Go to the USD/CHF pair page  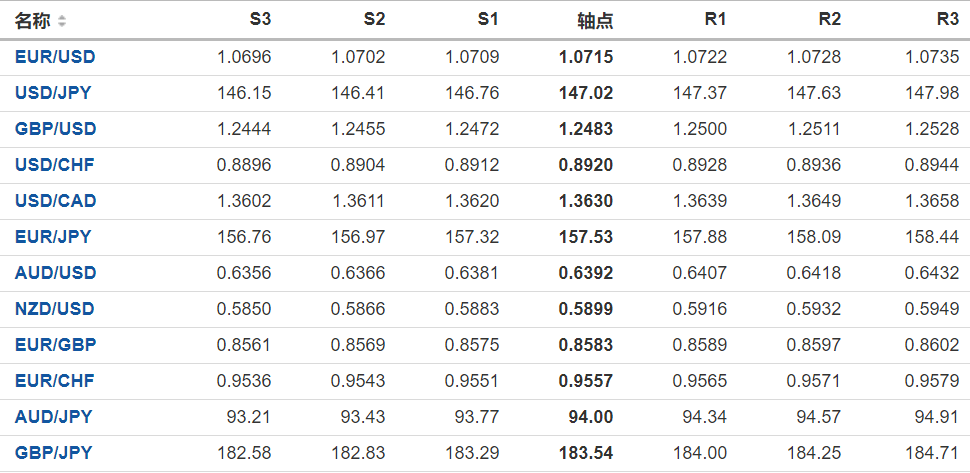point(54,165)
